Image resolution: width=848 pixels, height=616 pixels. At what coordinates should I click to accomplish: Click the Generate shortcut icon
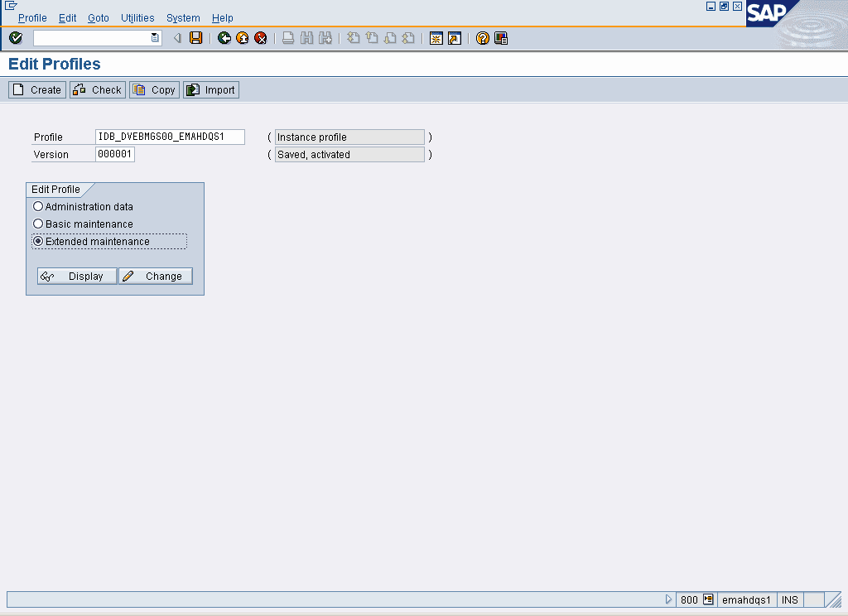point(455,38)
